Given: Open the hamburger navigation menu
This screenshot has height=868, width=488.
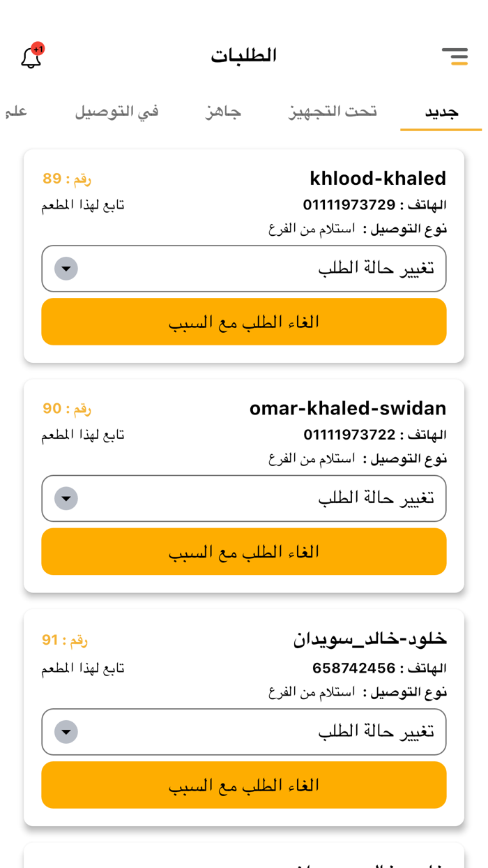Looking at the screenshot, I should pyautogui.click(x=455, y=56).
